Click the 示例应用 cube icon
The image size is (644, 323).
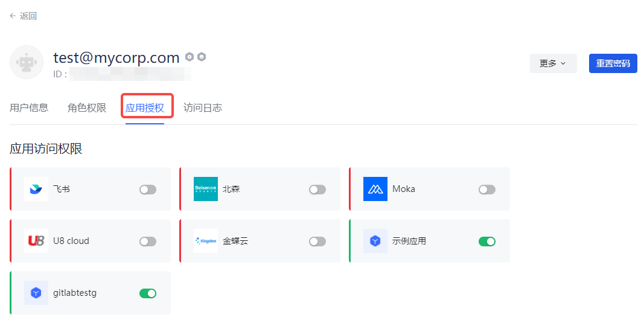coord(375,241)
